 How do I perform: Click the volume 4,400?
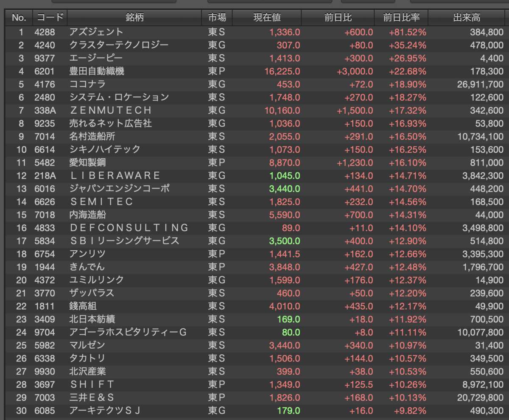pos(492,58)
